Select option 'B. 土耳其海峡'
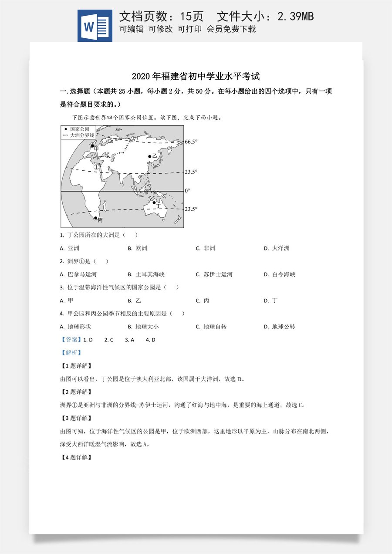392x554 pixels. 146,274
